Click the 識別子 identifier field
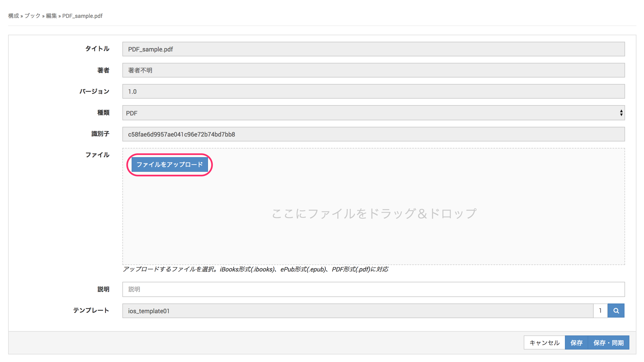Viewport: 644px width, 362px height. (x=373, y=134)
